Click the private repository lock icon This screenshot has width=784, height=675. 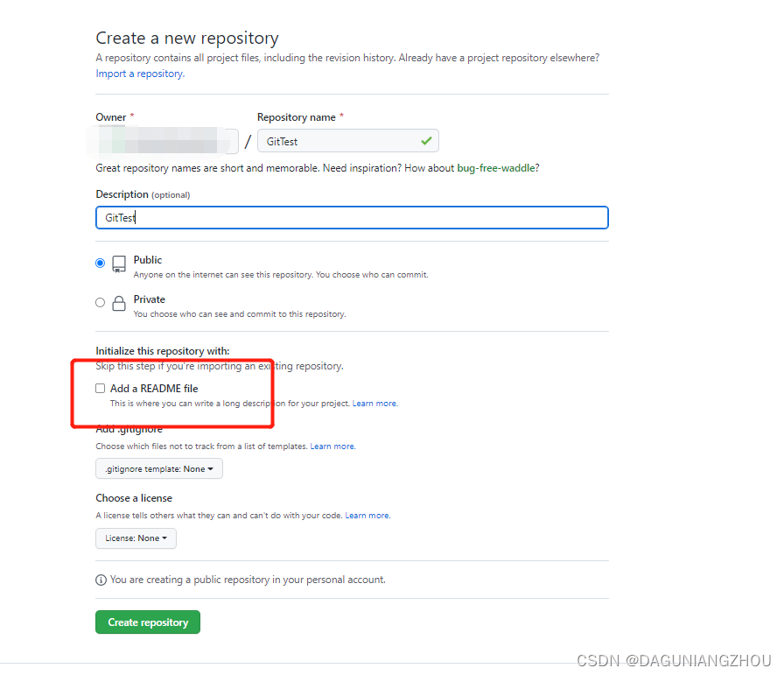click(119, 303)
